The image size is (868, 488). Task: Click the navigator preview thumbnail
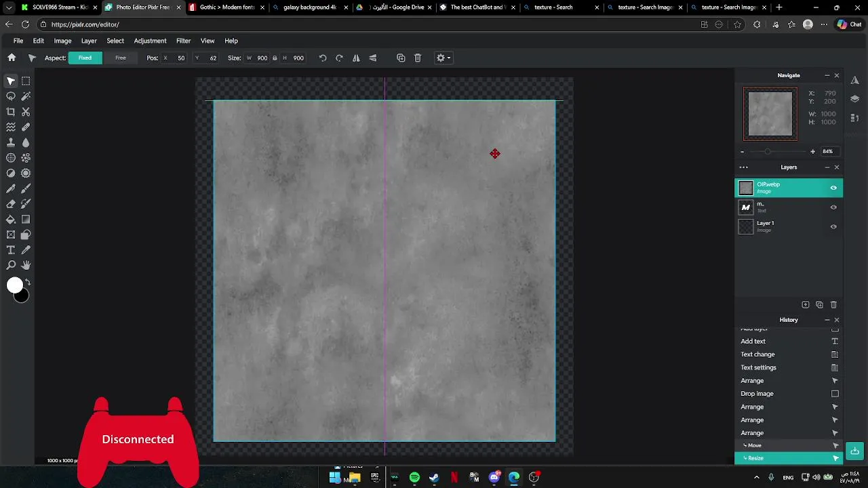(770, 115)
